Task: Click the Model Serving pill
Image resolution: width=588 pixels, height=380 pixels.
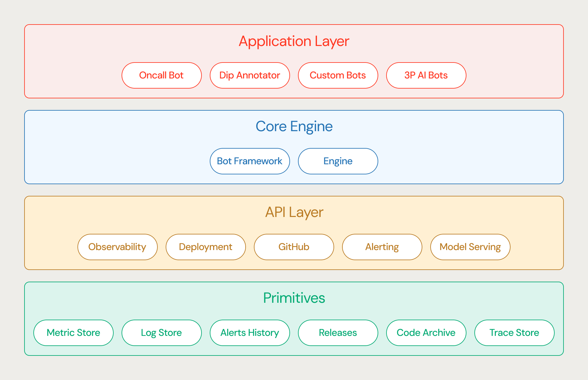Action: (x=470, y=247)
